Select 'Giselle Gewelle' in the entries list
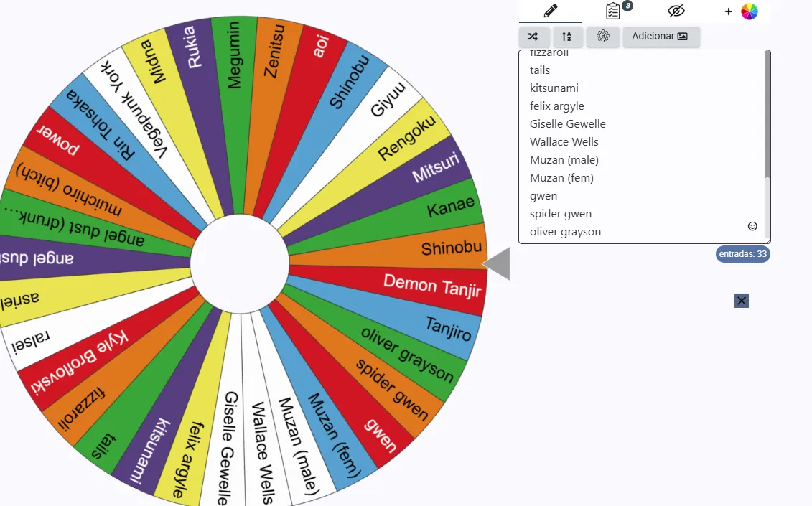 coord(568,123)
